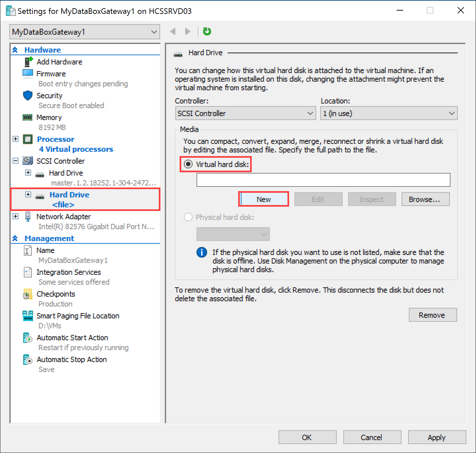The height and width of the screenshot is (453, 476).
Task: Expand the Processor tree node
Action: tap(15, 139)
